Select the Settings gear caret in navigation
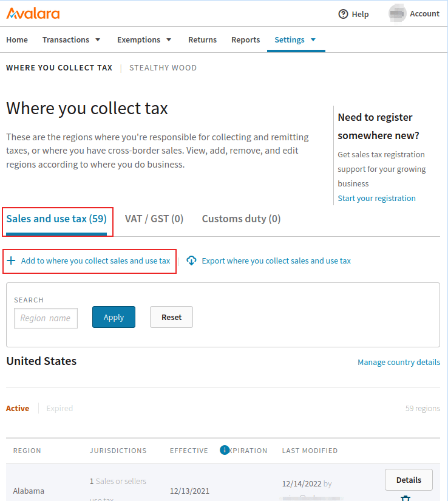Viewport: 448px width, 501px height. click(x=314, y=39)
